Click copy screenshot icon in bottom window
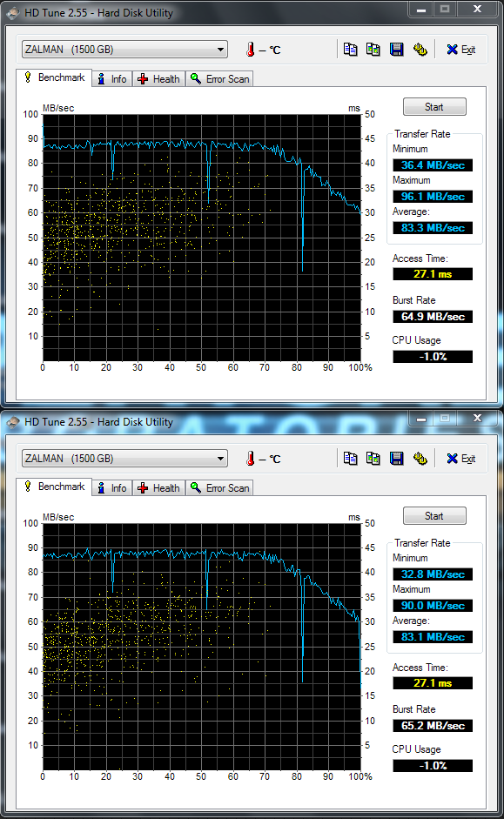 coord(373,459)
